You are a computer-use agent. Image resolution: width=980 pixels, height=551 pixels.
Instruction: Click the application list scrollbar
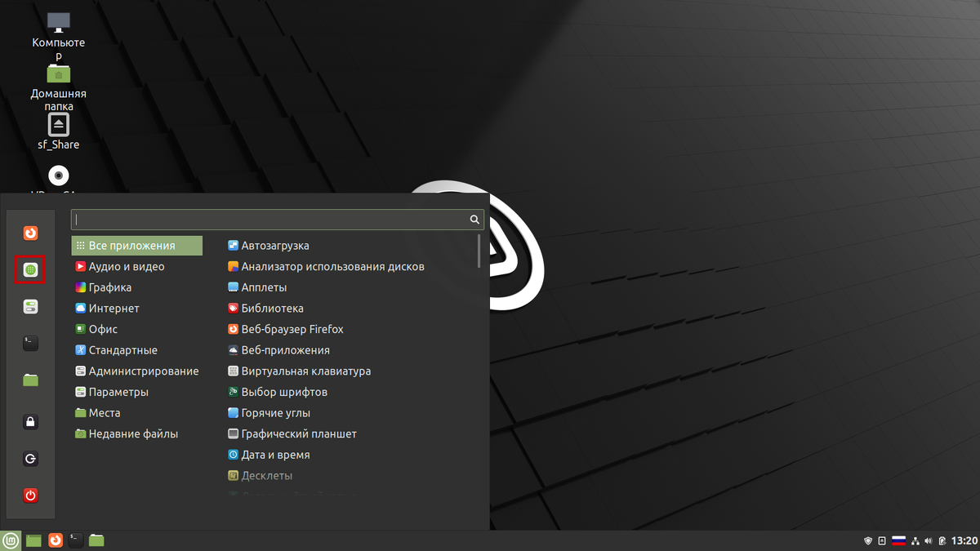click(x=480, y=251)
